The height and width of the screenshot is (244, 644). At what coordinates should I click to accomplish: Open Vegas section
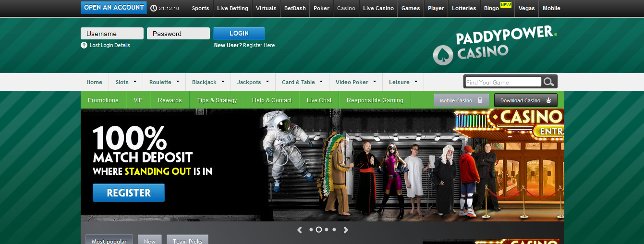pos(527,8)
